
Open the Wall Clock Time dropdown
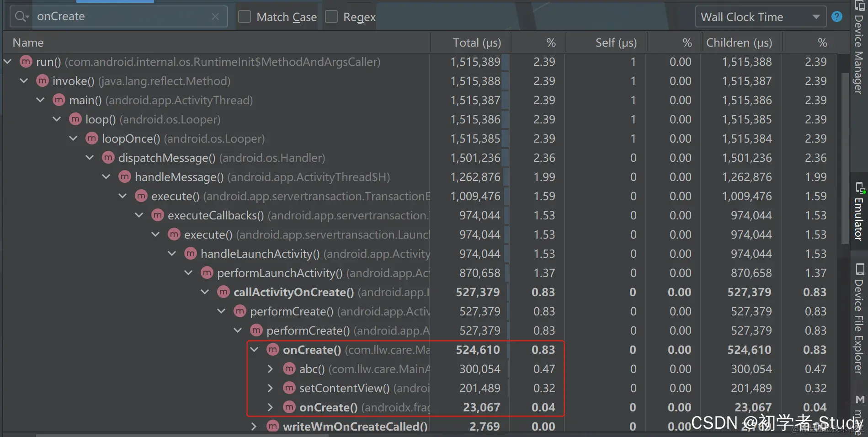click(761, 17)
